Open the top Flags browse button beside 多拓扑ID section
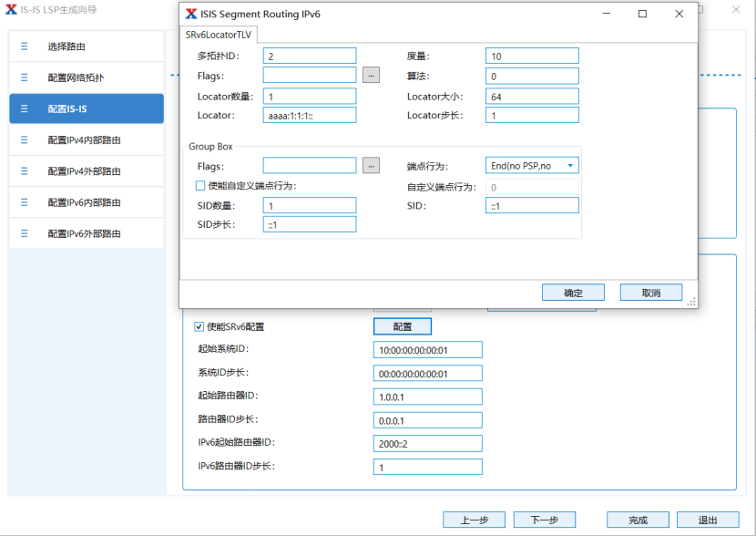Image resolution: width=756 pixels, height=536 pixels. click(x=371, y=76)
